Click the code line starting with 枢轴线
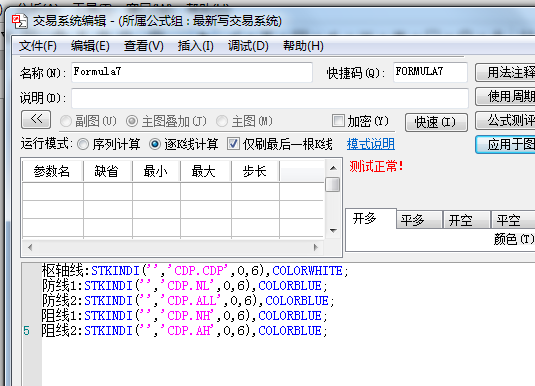Screen dimensions: 535x386 coord(195,271)
